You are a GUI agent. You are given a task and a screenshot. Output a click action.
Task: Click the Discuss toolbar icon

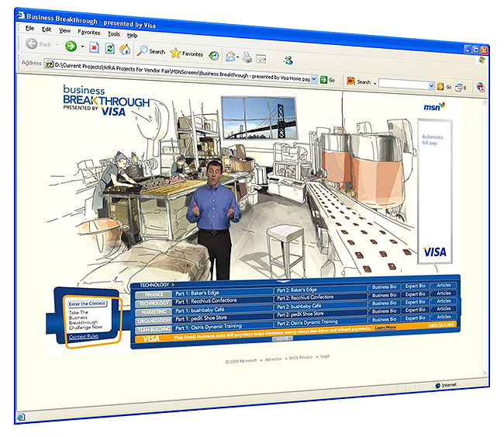pyautogui.click(x=261, y=58)
